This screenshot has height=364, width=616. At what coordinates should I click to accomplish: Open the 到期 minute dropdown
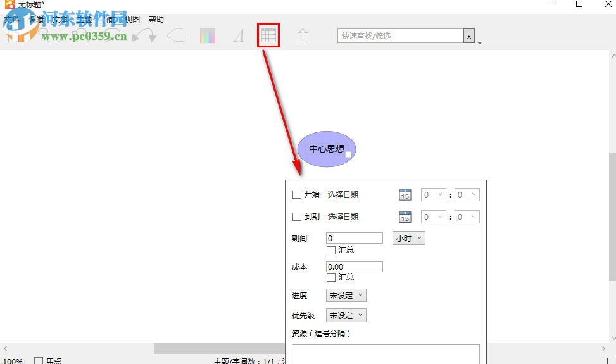(467, 217)
